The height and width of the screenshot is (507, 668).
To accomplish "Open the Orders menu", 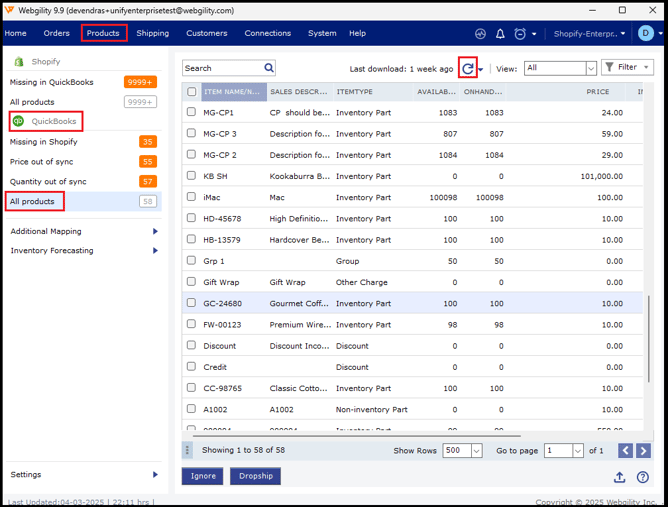I will tap(56, 33).
